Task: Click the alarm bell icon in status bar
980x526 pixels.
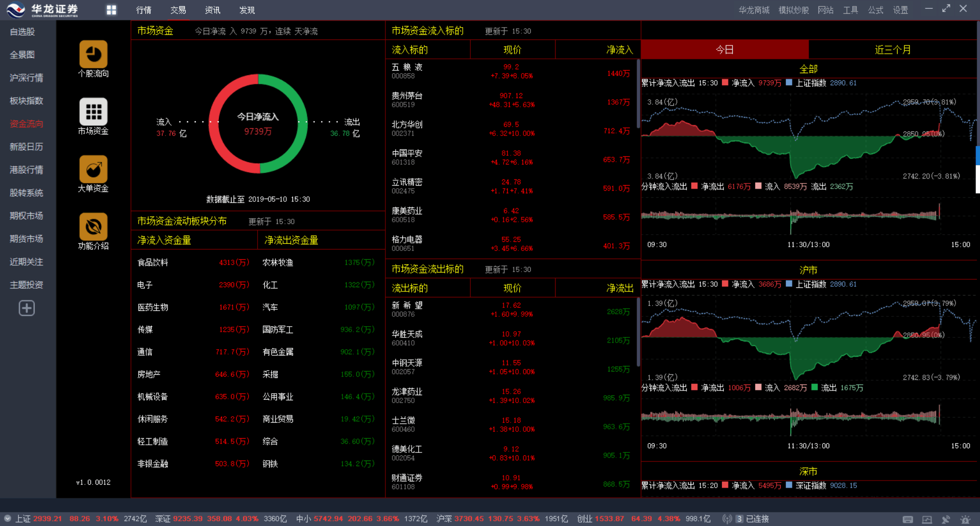Action: (x=965, y=519)
